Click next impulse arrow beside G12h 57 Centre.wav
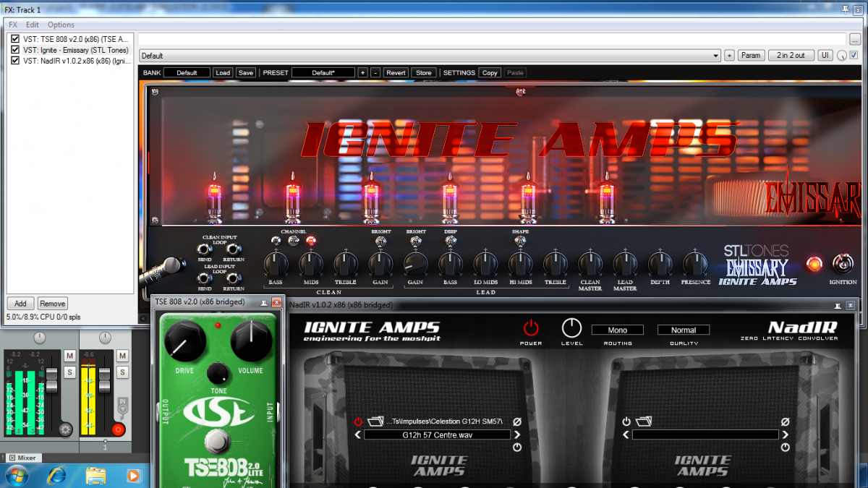 pos(516,435)
